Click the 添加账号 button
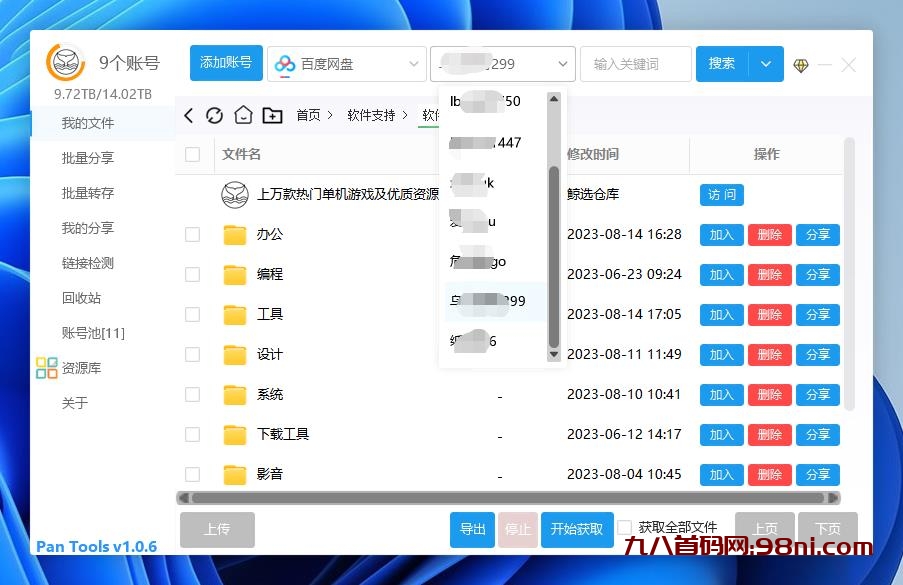 [225, 62]
